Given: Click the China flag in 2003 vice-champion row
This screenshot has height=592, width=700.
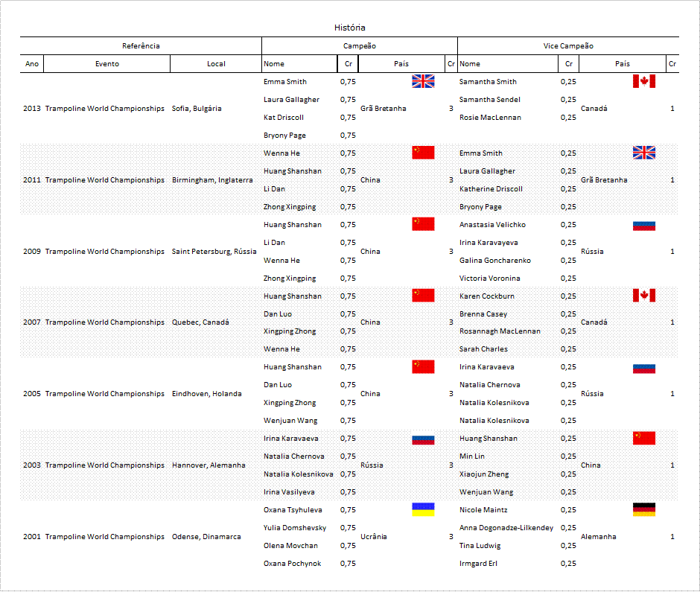Looking at the screenshot, I should click(643, 439).
